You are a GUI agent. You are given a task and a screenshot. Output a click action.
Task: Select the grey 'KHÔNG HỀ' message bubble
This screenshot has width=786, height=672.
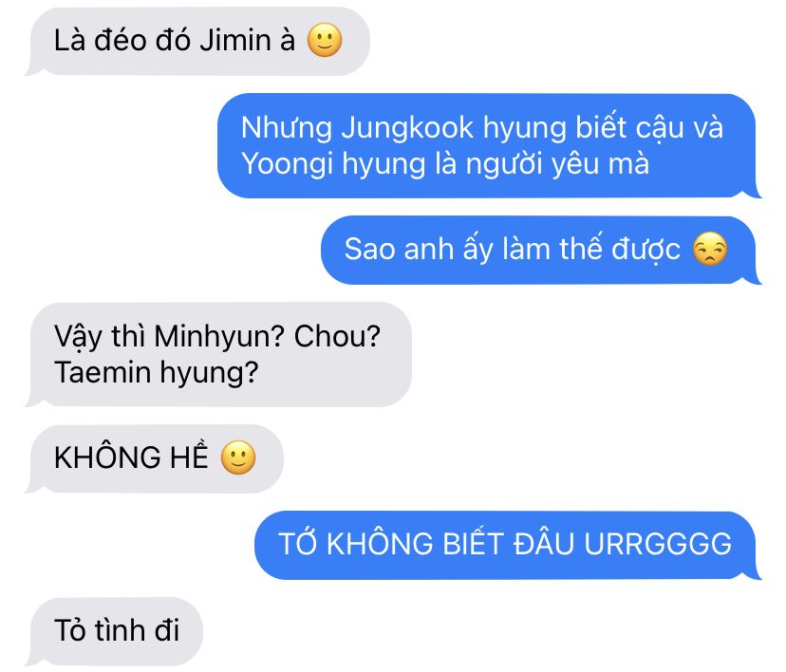pyautogui.click(x=155, y=458)
